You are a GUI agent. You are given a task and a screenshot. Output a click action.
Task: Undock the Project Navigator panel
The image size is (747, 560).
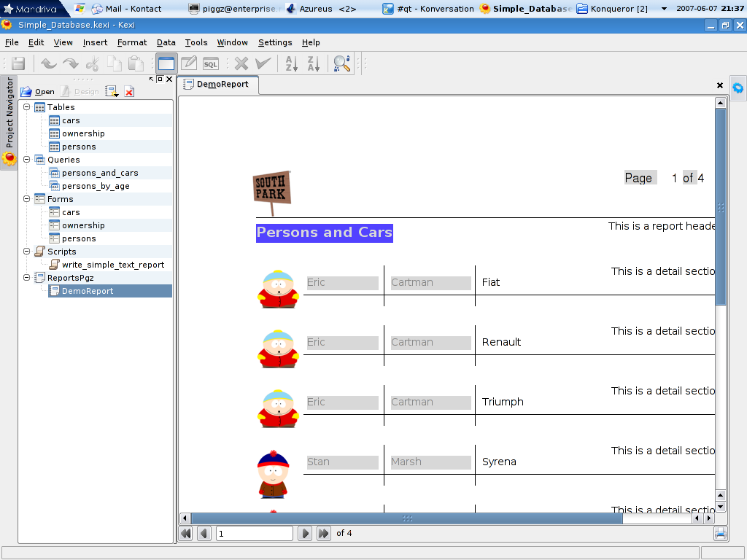160,79
